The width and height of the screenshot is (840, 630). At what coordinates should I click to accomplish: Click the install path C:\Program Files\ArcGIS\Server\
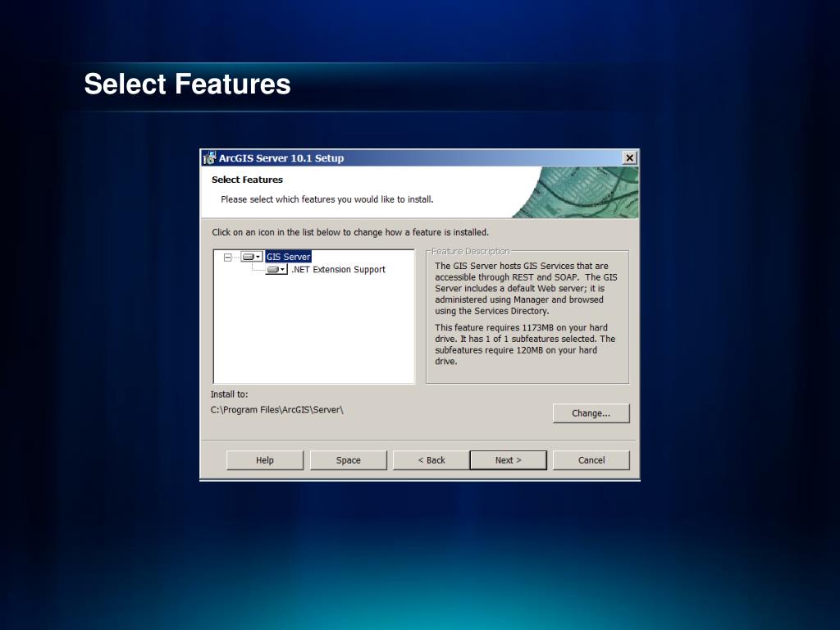tap(277, 410)
